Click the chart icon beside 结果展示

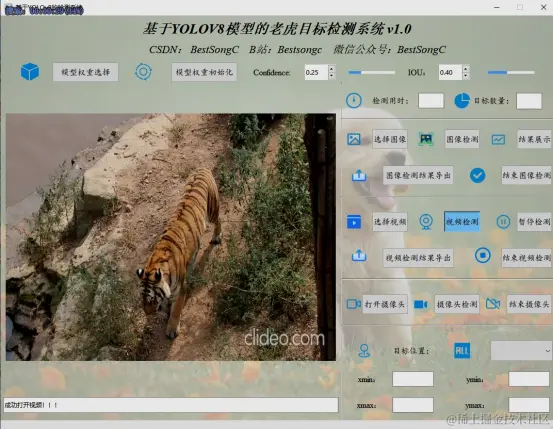click(498, 139)
